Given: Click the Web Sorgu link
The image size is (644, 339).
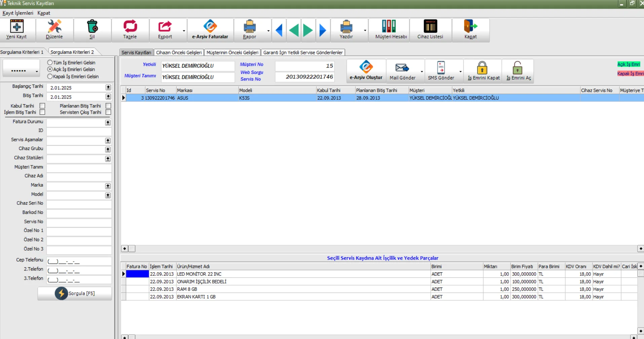Looking at the screenshot, I should pos(252,72).
